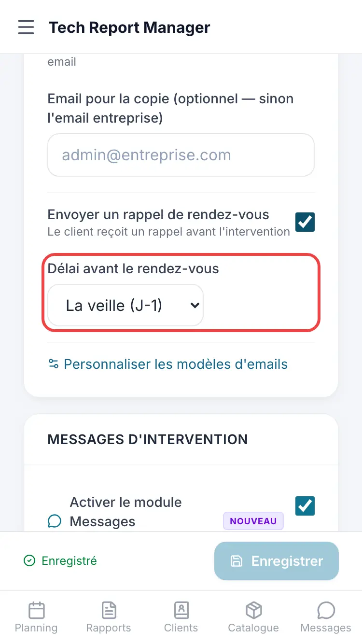Open the hamburger menu icon
The height and width of the screenshot is (644, 362).
click(26, 27)
